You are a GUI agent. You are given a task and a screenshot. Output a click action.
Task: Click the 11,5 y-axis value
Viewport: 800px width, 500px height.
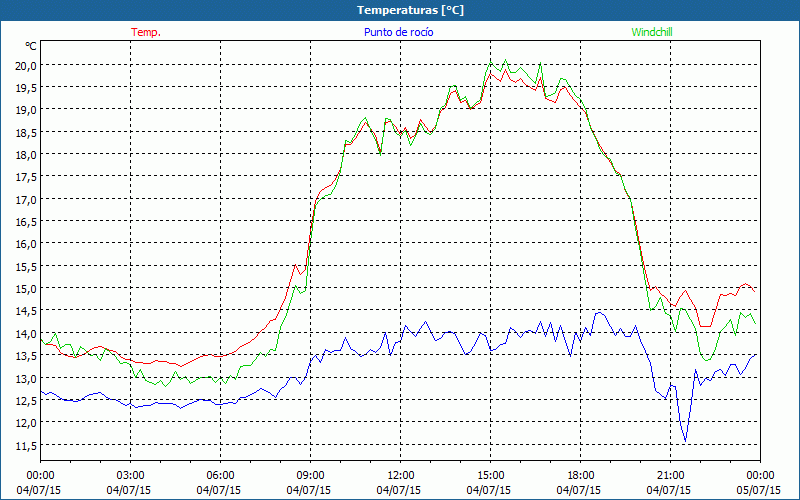pyautogui.click(x=25, y=445)
